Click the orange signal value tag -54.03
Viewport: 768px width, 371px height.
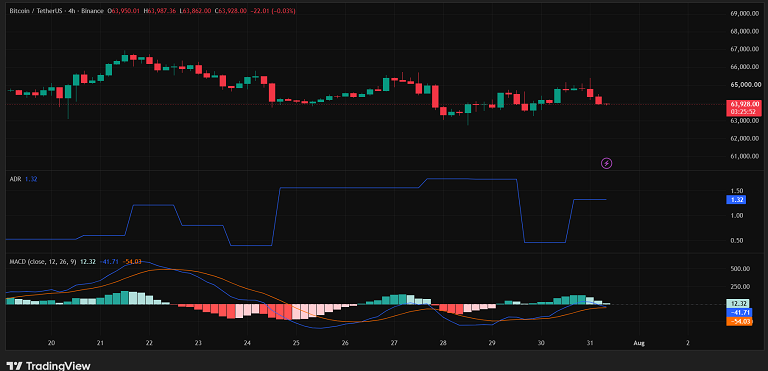pyautogui.click(x=739, y=322)
